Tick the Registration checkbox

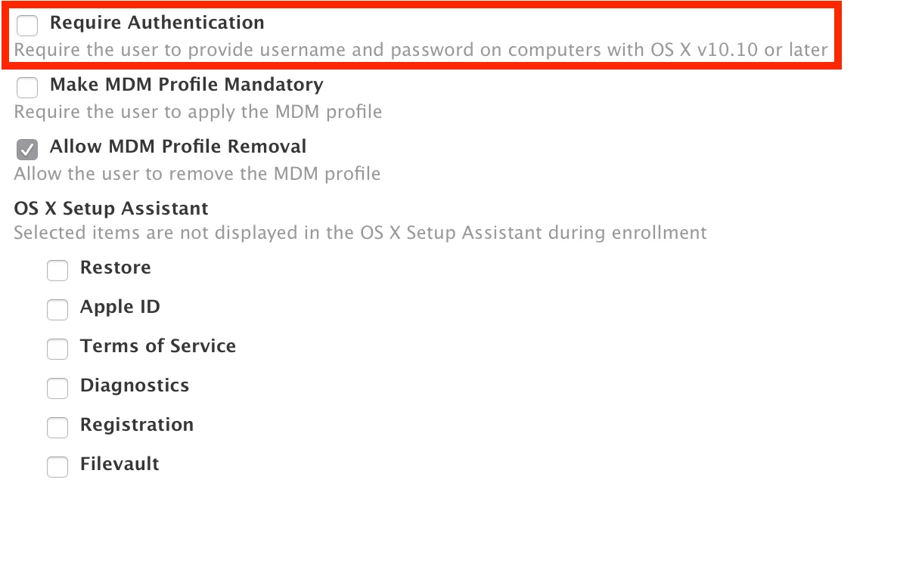[x=57, y=428]
